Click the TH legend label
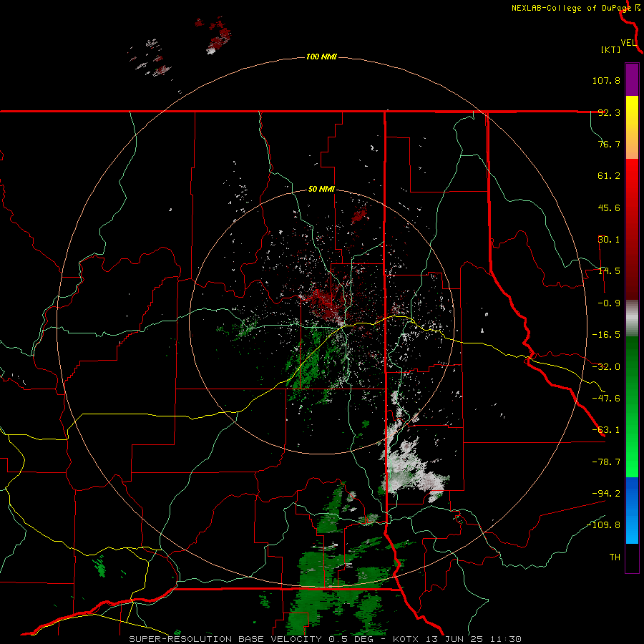The image size is (644, 644). tap(615, 557)
